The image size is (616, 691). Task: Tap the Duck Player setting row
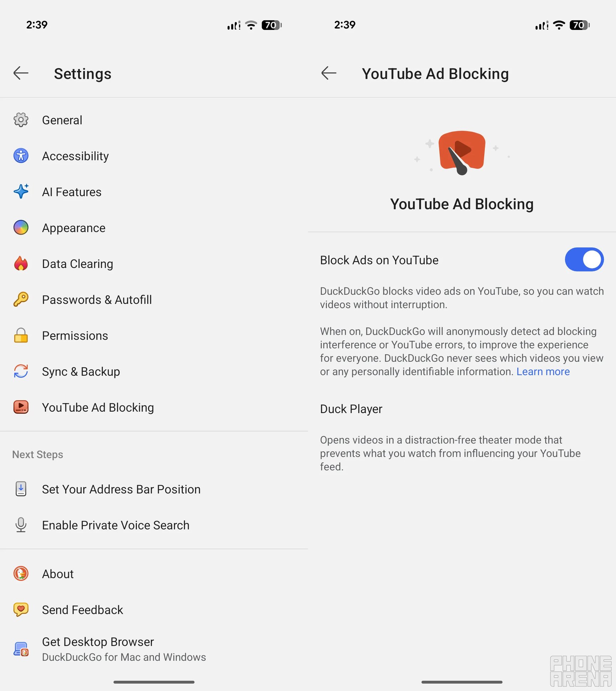[462, 437]
